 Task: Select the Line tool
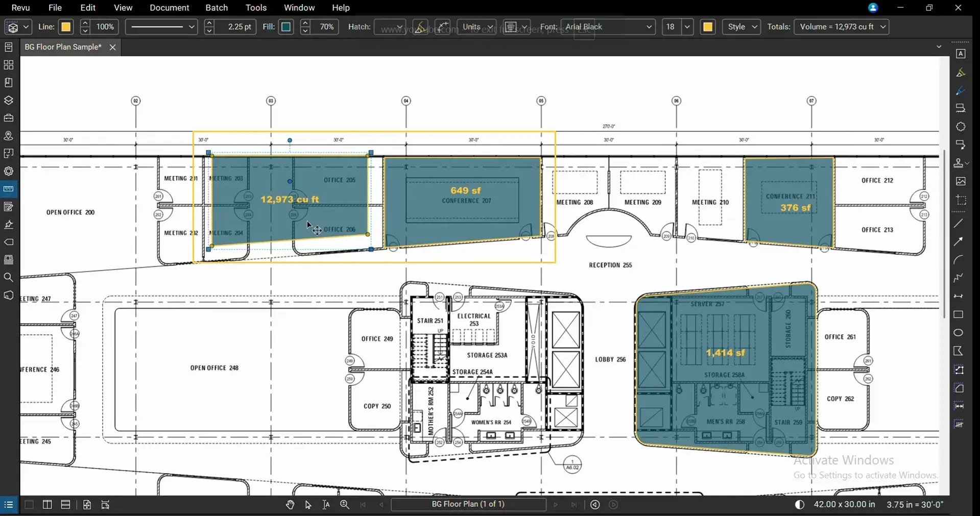959,223
